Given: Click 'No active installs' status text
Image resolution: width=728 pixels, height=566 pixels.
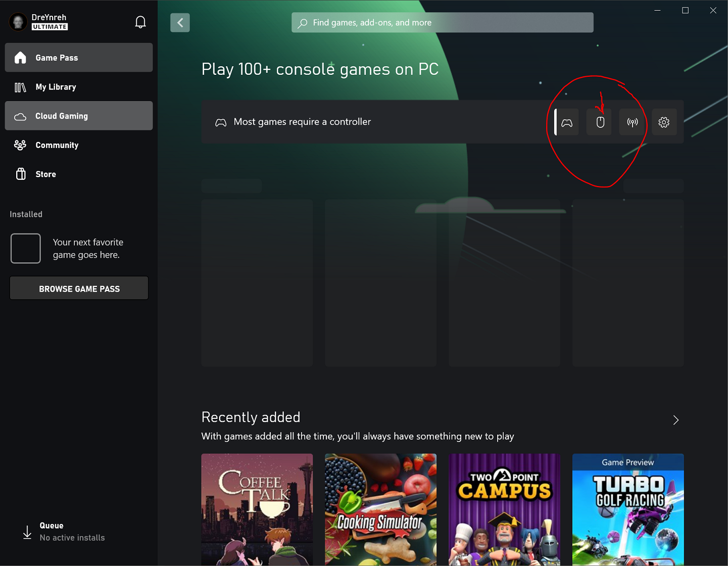Looking at the screenshot, I should click(x=72, y=538).
